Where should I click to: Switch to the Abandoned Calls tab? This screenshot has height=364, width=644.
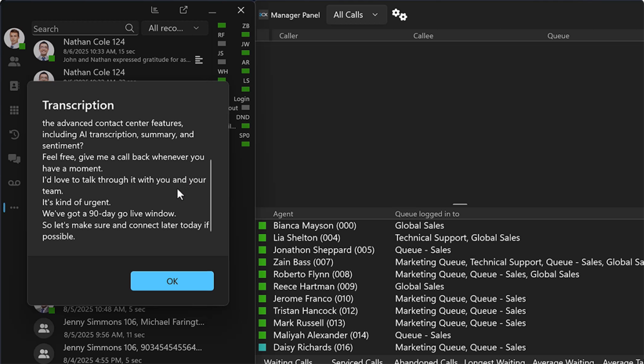(426, 361)
